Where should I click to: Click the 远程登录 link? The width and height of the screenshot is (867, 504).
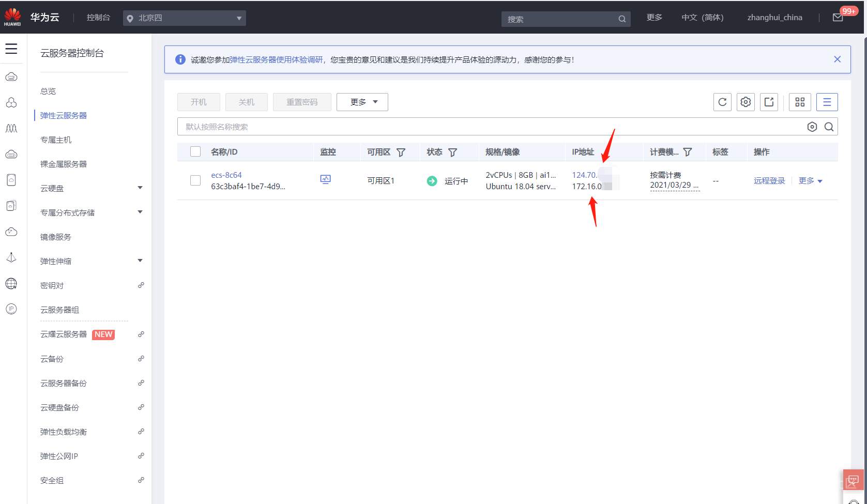[769, 180]
